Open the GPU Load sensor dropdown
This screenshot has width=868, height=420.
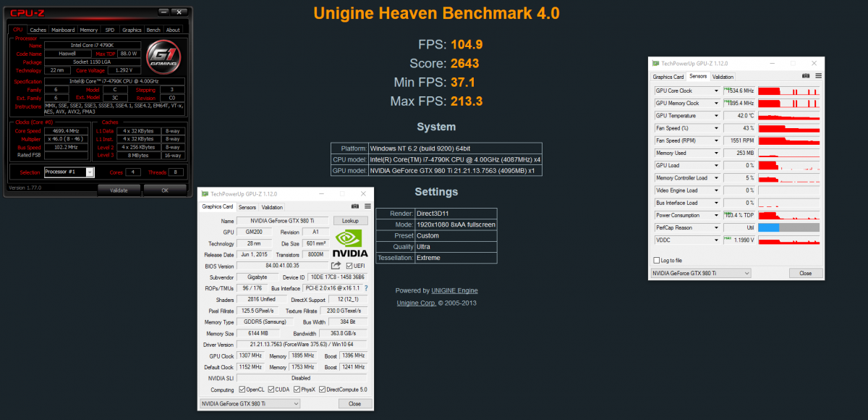[717, 166]
